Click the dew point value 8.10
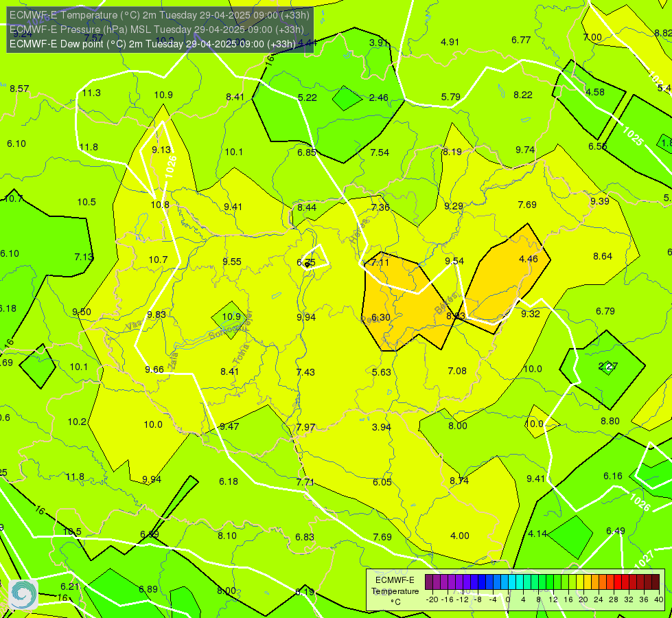 227,536
